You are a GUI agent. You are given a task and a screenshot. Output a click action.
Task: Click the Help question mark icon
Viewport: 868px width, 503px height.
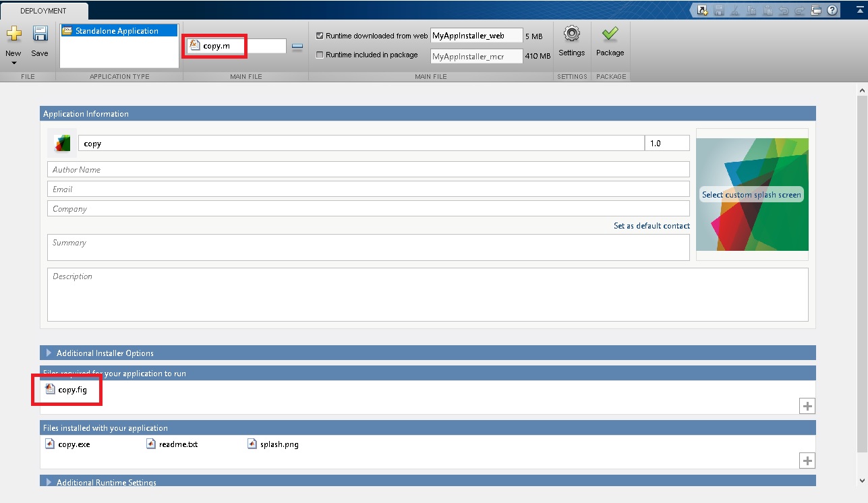pyautogui.click(x=832, y=10)
